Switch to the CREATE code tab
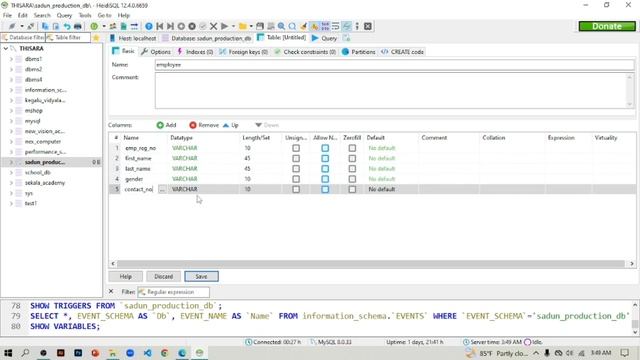The image size is (640, 360). pyautogui.click(x=402, y=52)
